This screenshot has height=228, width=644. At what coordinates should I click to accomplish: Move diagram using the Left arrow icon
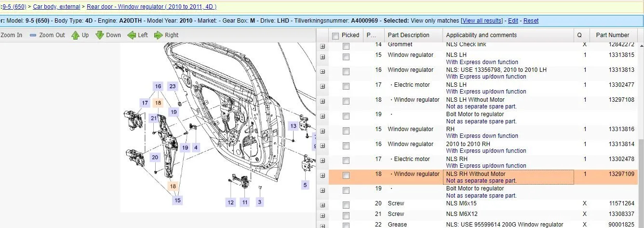(132, 35)
